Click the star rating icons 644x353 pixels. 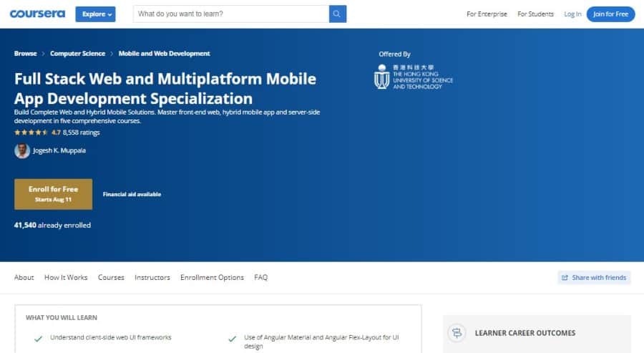pos(31,132)
